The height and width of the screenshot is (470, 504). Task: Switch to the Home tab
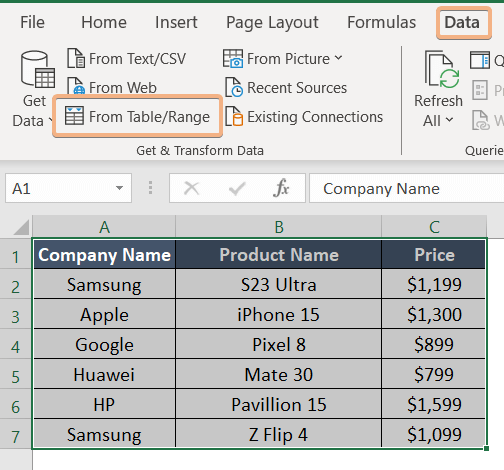coord(104,22)
